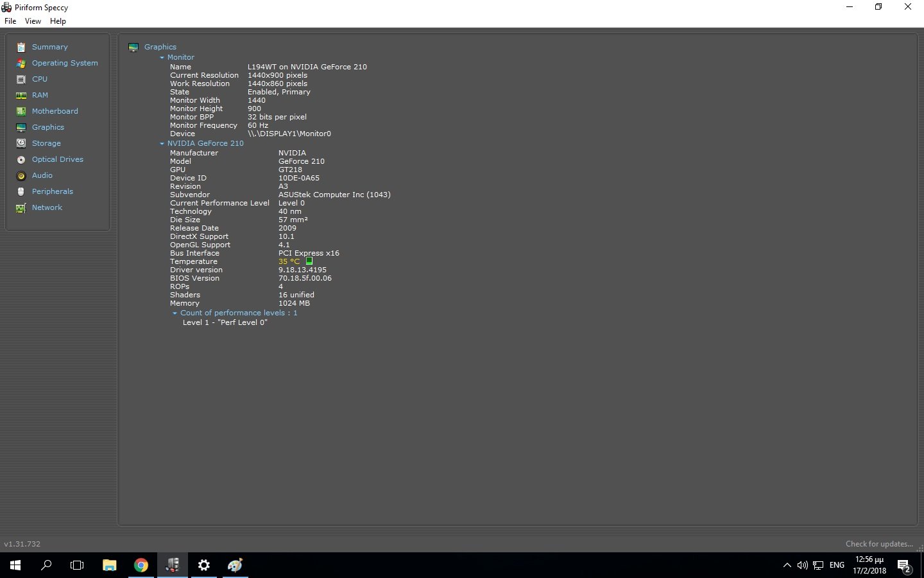Open the View menu
The image size is (924, 578).
point(33,21)
